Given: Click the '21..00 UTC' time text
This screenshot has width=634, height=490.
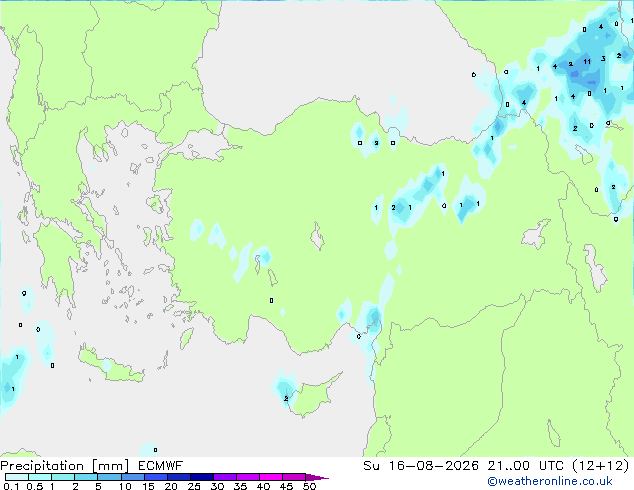Looking at the screenshot, I should [x=525, y=466].
